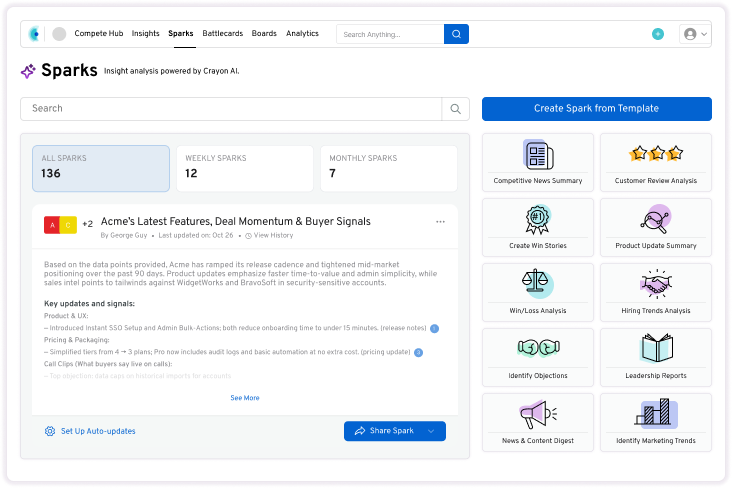Image resolution: width=732 pixels, height=488 pixels.
Task: Click the See More link
Action: point(245,398)
